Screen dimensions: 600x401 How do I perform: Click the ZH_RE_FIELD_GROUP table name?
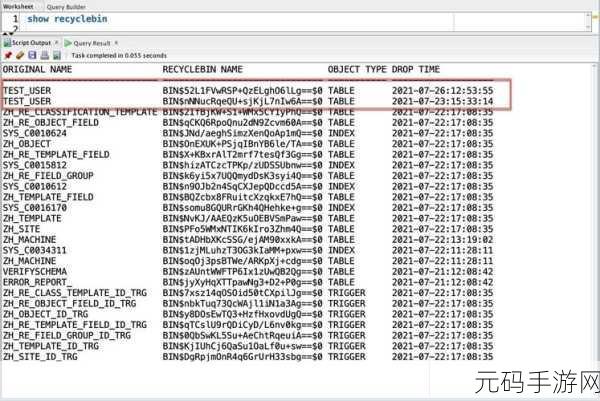[48, 176]
